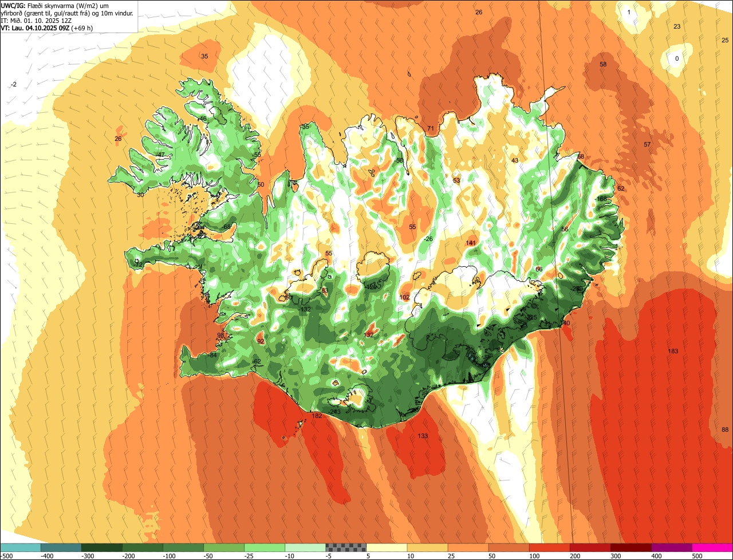Click the "182" value near the south coast
This screenshot has width=733, height=560.
coord(317,416)
